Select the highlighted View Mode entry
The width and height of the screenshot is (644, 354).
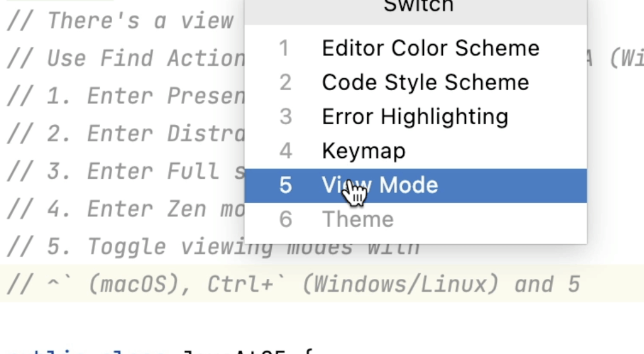point(380,185)
